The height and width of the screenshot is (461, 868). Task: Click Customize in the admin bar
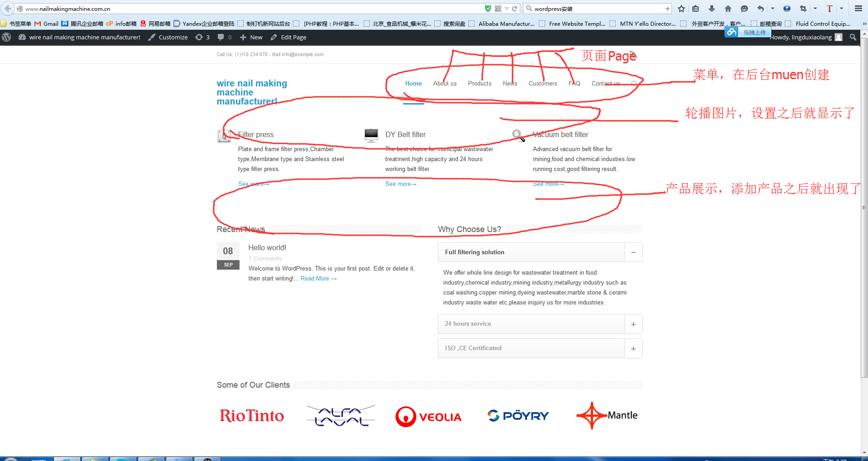click(x=168, y=37)
